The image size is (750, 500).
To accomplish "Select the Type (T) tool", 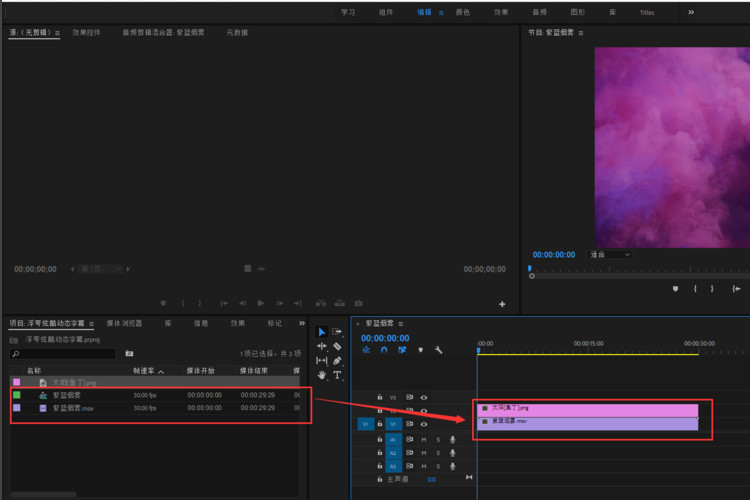I will tap(337, 375).
